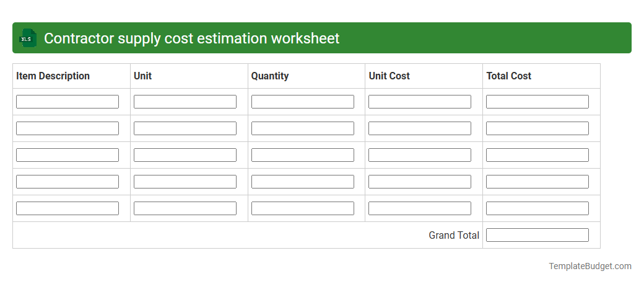This screenshot has height=284, width=644.
Task: Click third row Total Cost input
Action: pos(537,155)
